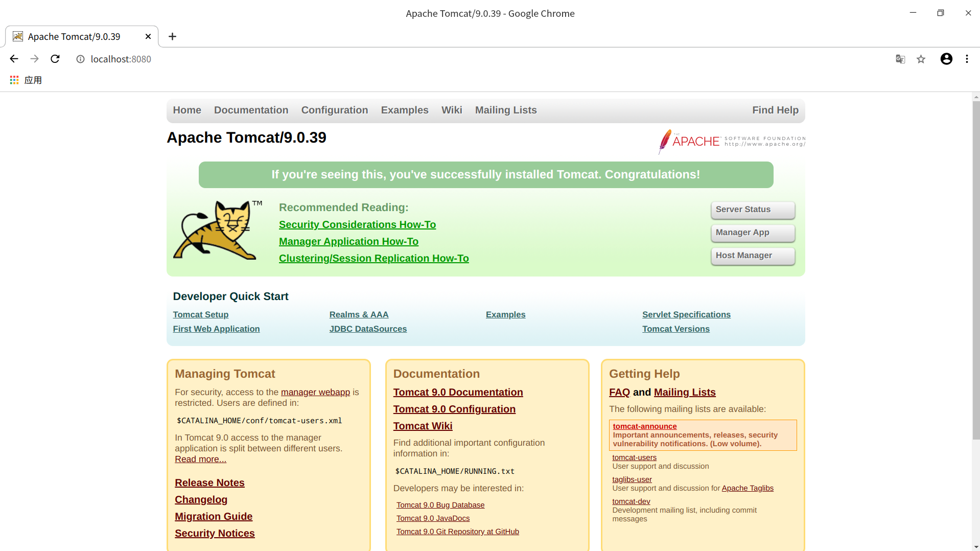
Task: Open the Home navigation item
Action: pyautogui.click(x=187, y=110)
